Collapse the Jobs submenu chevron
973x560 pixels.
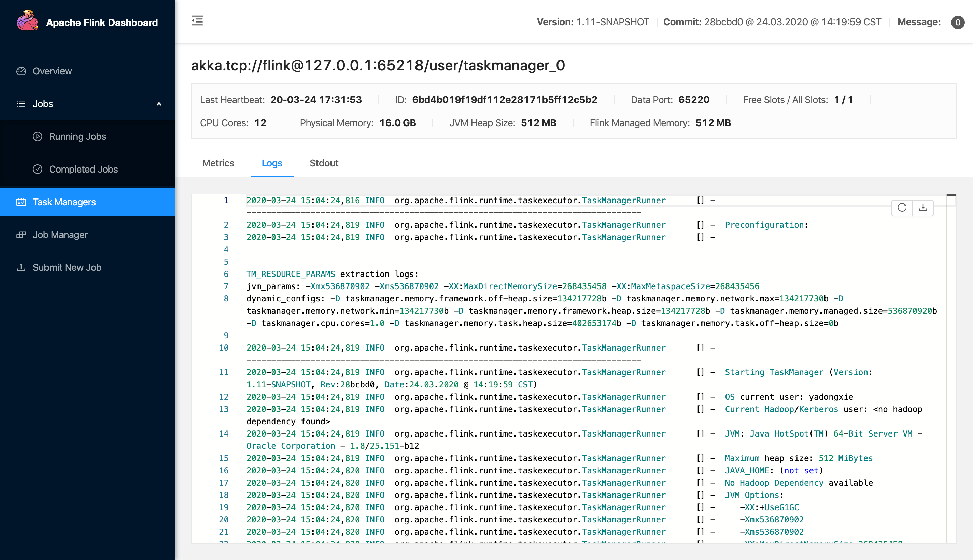pyautogui.click(x=159, y=104)
